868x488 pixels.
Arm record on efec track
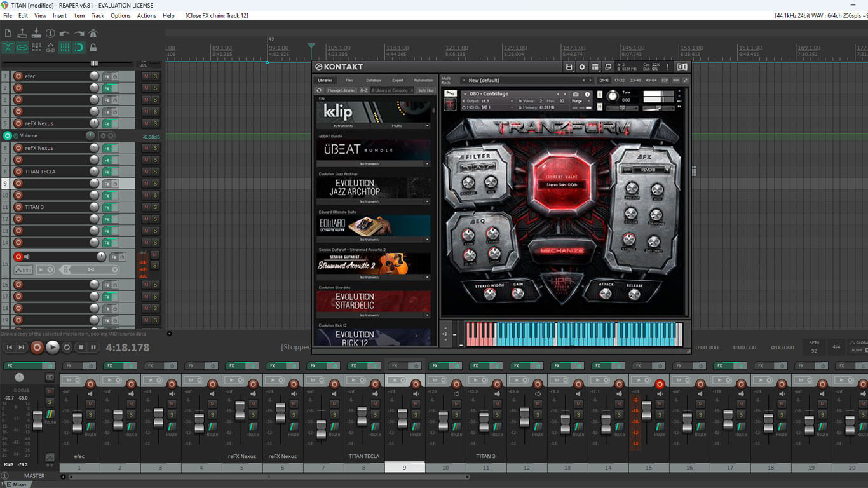pyautogui.click(x=18, y=76)
